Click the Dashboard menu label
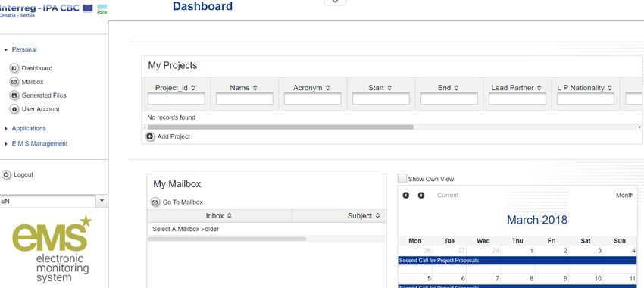The image size is (644, 288). 37,68
